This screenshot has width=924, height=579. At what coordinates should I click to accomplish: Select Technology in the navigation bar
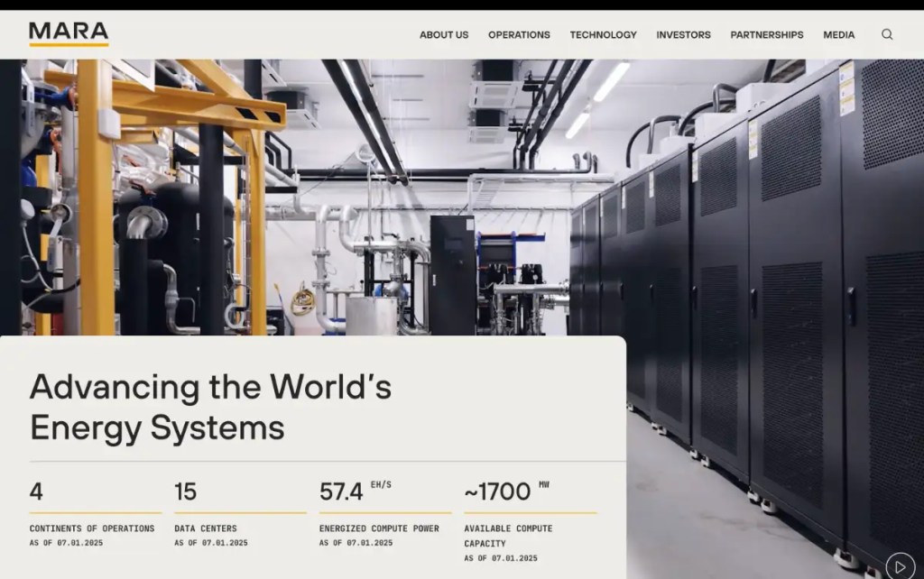[603, 35]
